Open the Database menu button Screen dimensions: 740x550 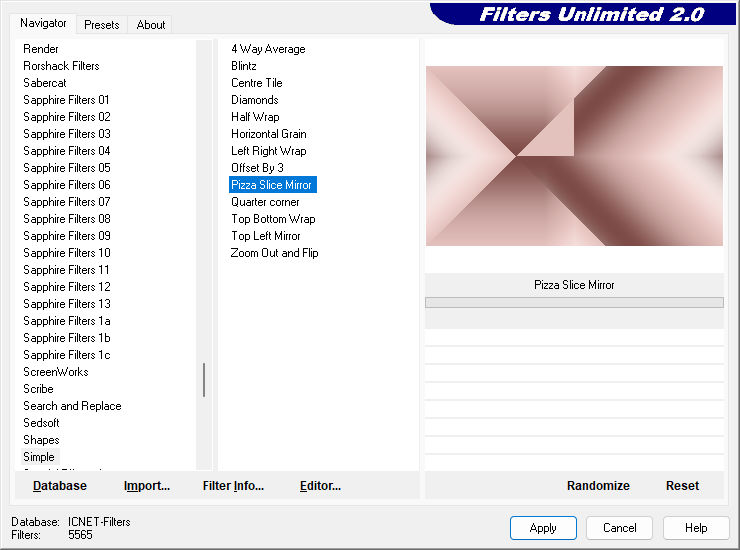point(60,486)
